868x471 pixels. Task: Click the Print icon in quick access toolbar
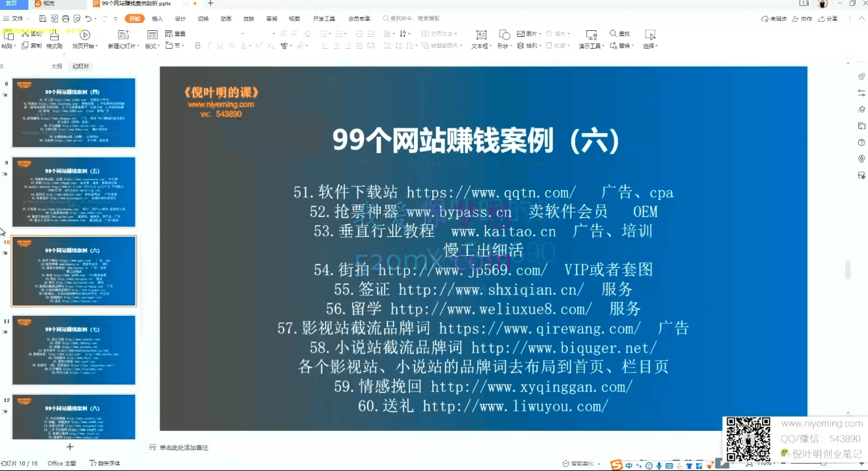click(65, 19)
